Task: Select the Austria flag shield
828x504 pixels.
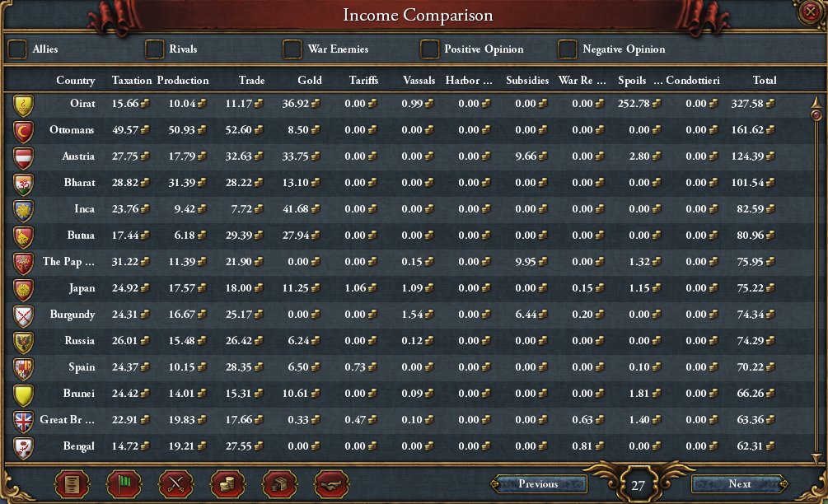Action: [x=23, y=158]
